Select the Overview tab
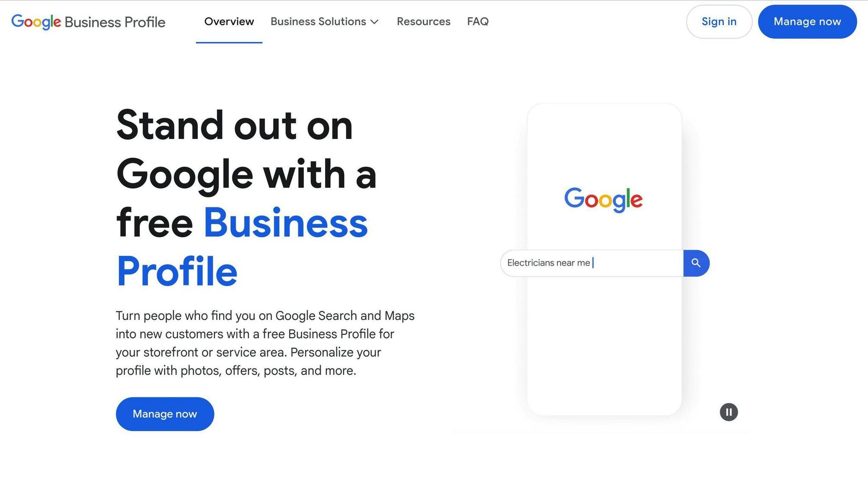 click(x=229, y=22)
